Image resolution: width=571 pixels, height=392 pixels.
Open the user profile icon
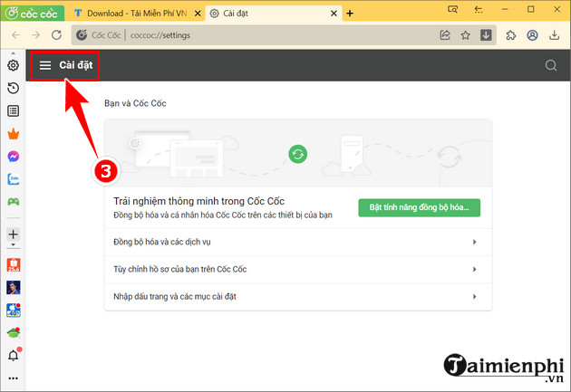pos(532,35)
